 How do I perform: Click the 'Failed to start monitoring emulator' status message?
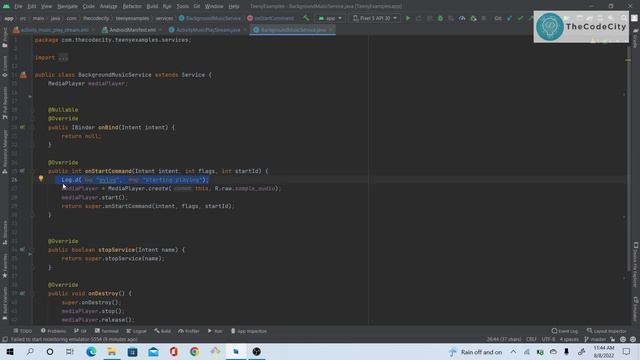[73, 340]
